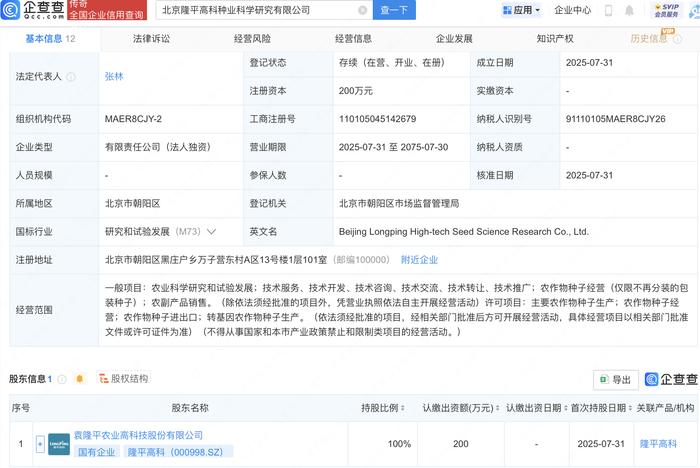Switch to 基本信息 tab
Image resolution: width=700 pixels, height=468 pixels.
tap(50, 39)
